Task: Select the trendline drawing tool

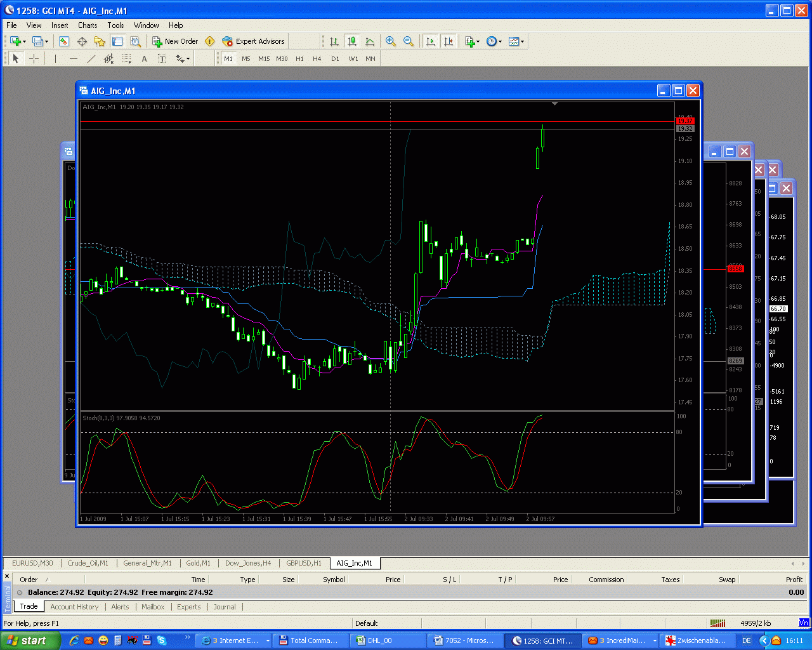Action: (91, 58)
